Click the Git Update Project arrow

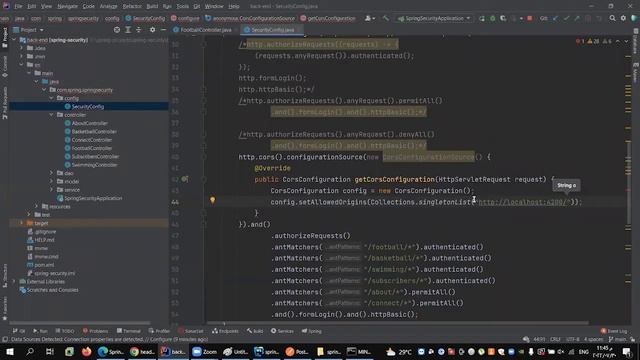[556, 18]
